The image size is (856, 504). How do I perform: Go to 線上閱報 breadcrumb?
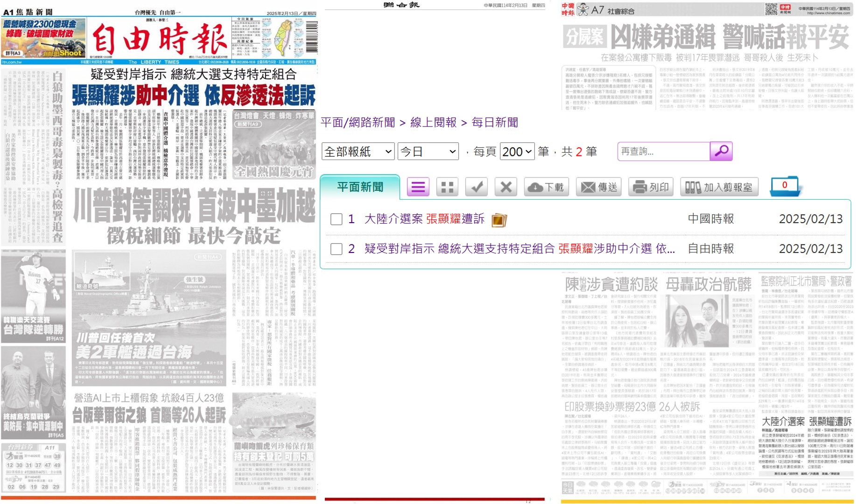pos(433,123)
